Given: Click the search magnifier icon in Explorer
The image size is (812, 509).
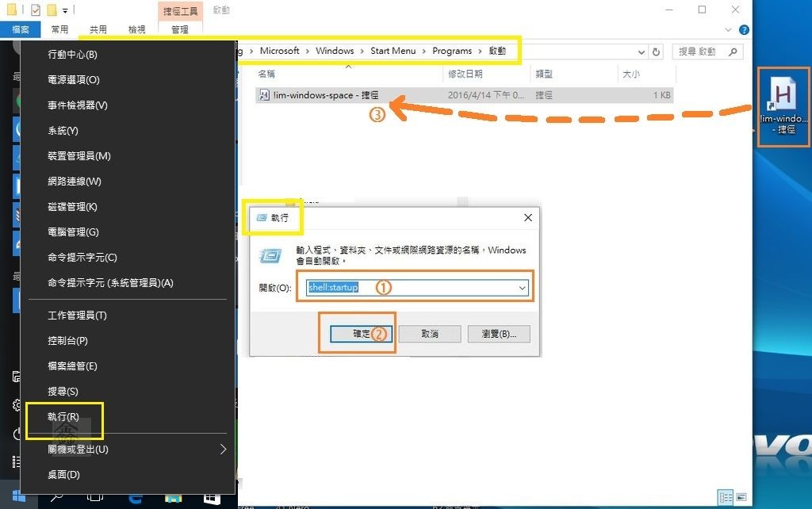Looking at the screenshot, I should coord(733,52).
